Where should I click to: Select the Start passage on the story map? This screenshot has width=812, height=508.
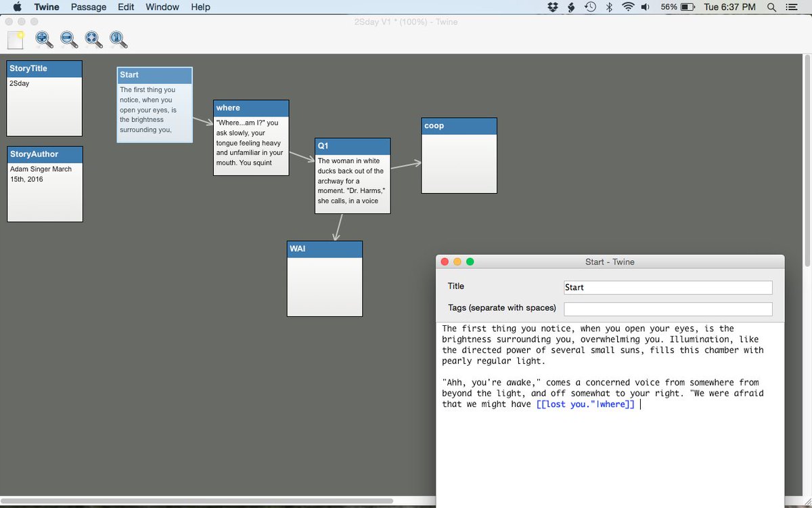pyautogui.click(x=154, y=104)
